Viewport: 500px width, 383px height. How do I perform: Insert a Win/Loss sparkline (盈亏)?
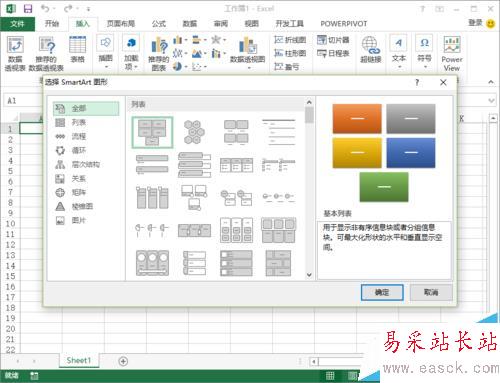(x=286, y=67)
